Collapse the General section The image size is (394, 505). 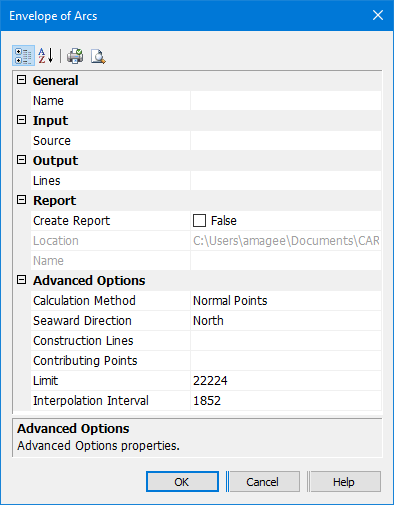[x=21, y=80]
